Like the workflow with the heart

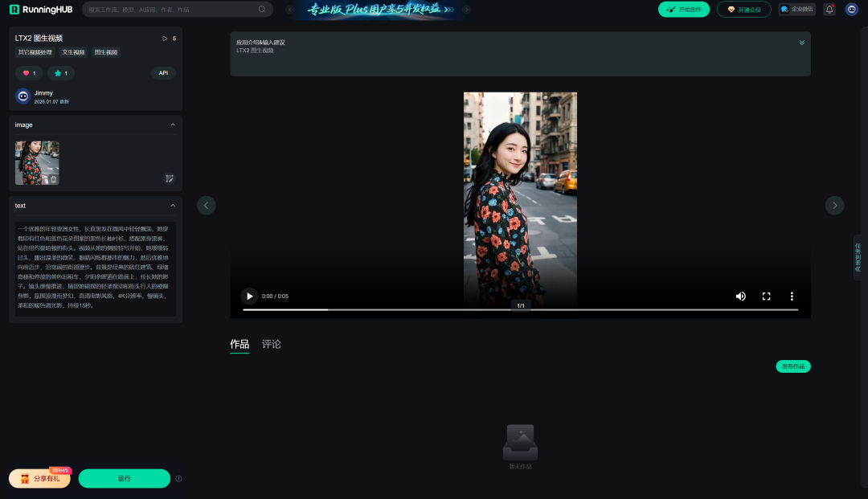(x=29, y=73)
